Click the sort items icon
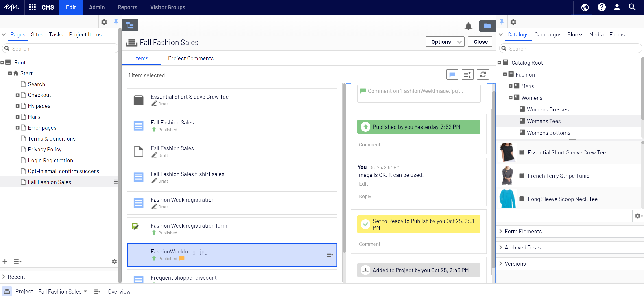 [467, 74]
